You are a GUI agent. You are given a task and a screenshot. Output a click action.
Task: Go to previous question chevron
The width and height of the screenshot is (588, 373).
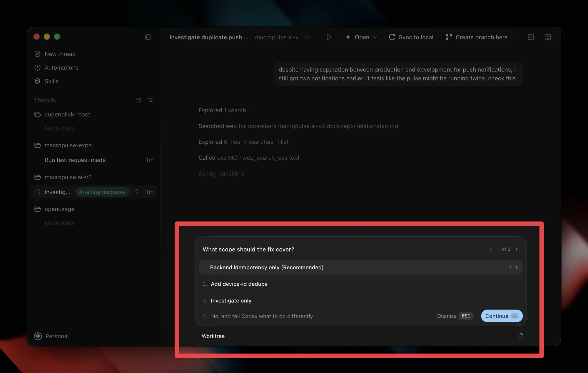[491, 249]
